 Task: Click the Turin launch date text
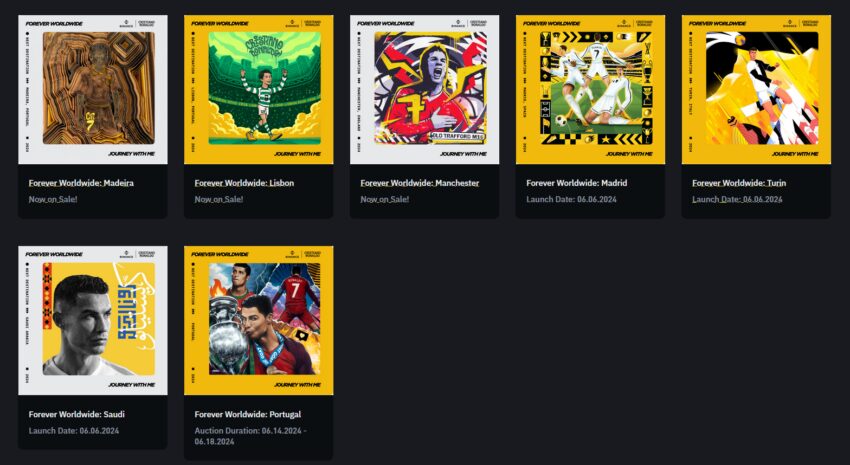[x=737, y=199]
